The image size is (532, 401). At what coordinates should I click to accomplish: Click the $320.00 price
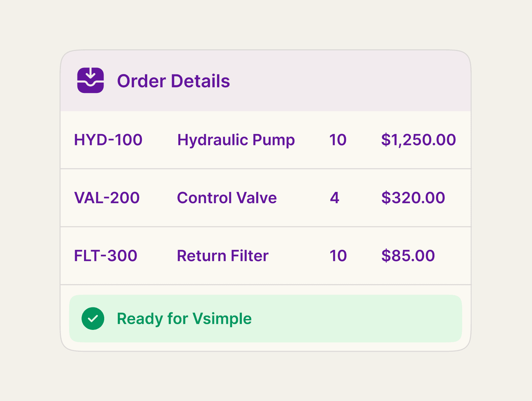click(413, 198)
